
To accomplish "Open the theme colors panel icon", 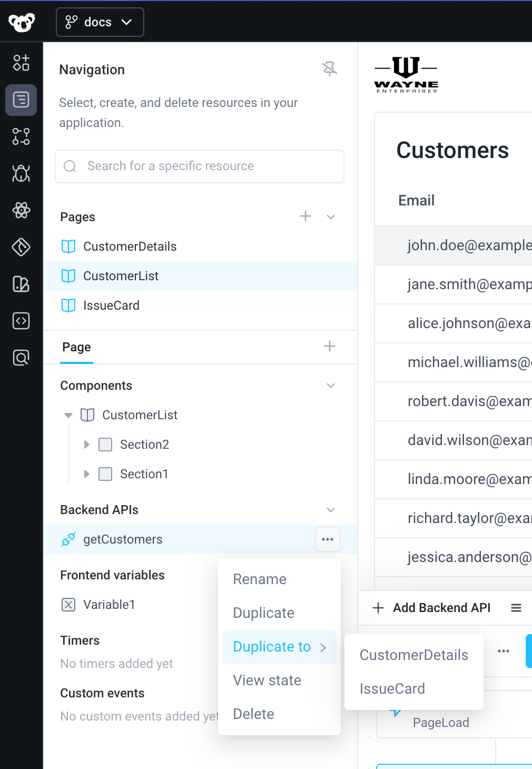I will 21,284.
